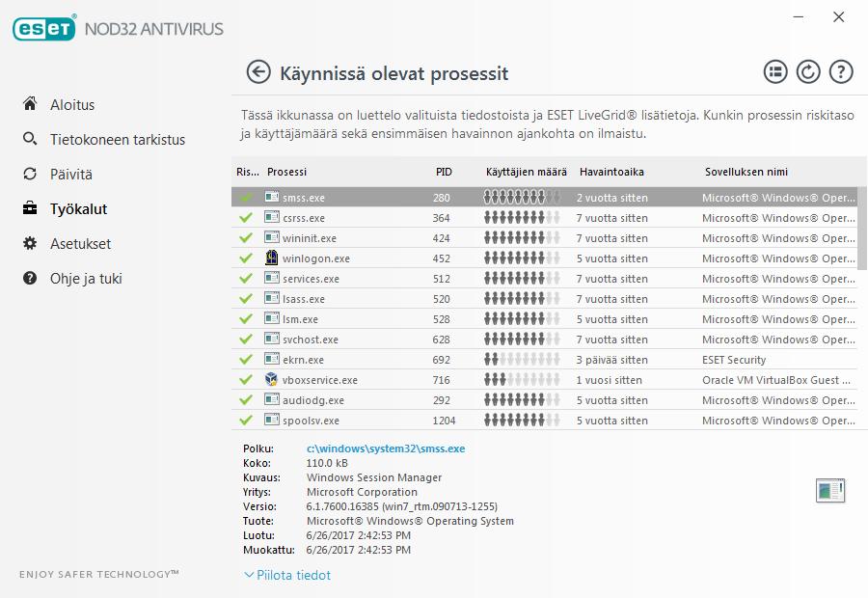Open the list view options icon
868x598 pixels.
pos(775,72)
